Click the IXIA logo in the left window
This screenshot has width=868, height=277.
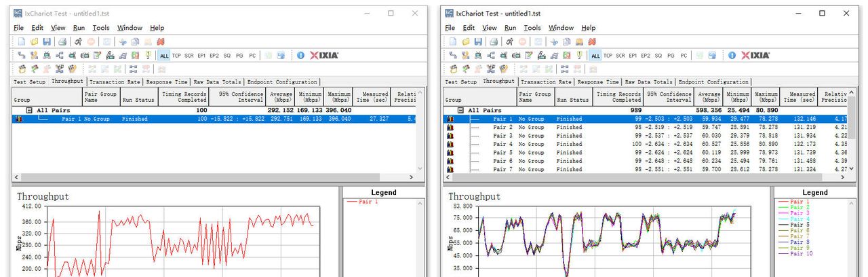(x=324, y=56)
